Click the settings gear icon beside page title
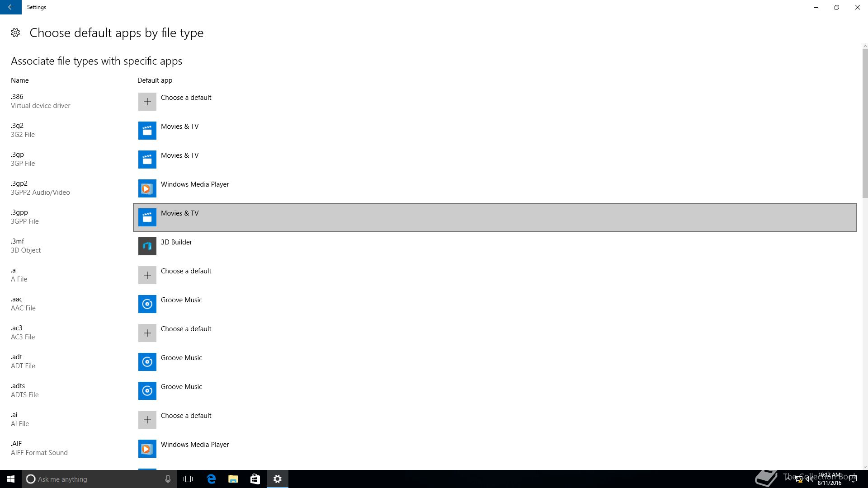This screenshot has height=488, width=868. [15, 33]
